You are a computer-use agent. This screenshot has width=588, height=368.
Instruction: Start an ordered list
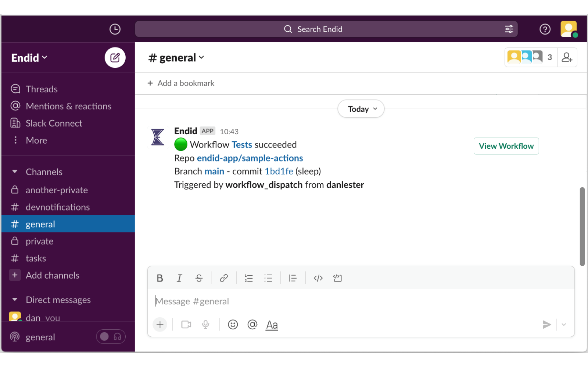(x=248, y=278)
